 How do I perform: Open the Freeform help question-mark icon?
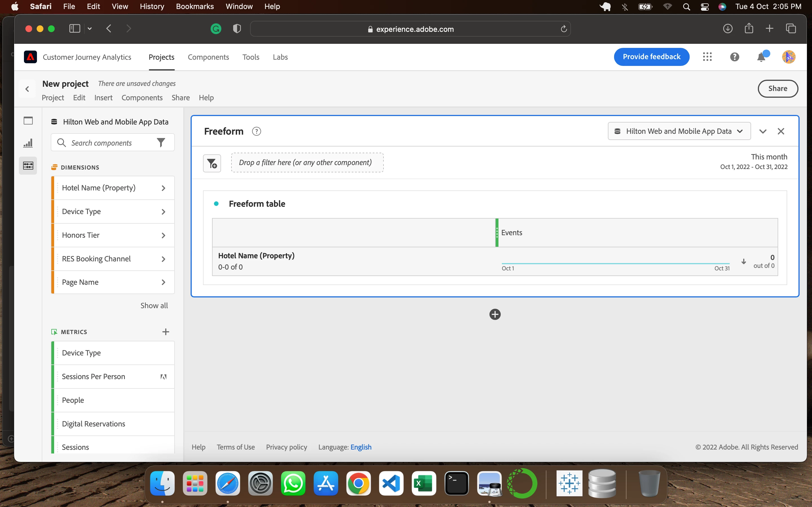click(x=256, y=132)
